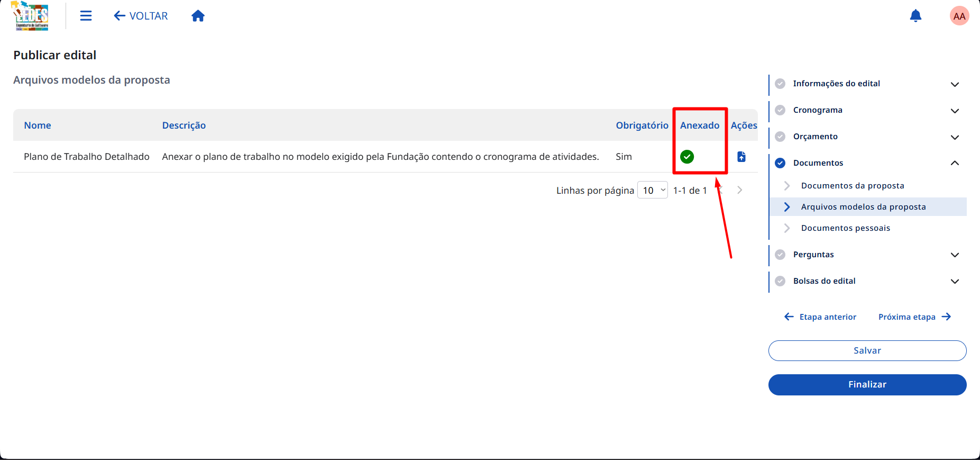Click the upload file action icon
Image resolution: width=980 pixels, height=460 pixels.
tap(741, 157)
